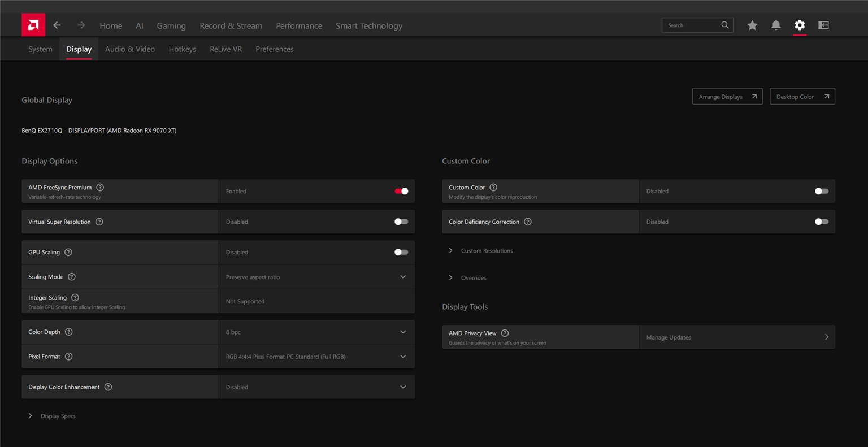Open Smart Technology menu
The image size is (868, 447).
[369, 25]
